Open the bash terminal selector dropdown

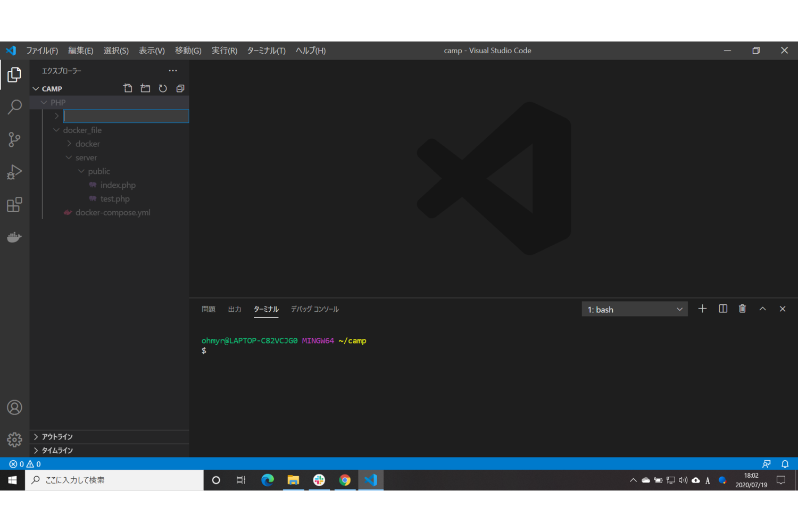(x=634, y=310)
